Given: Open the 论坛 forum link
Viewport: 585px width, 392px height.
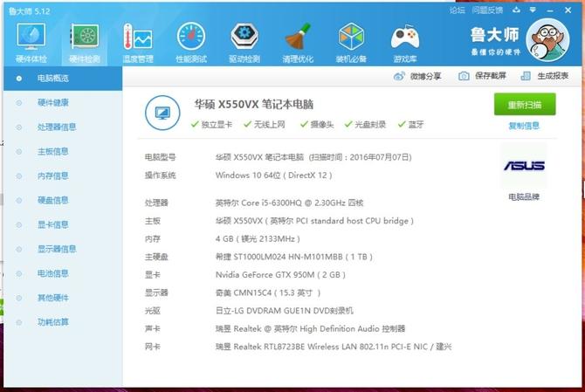Looking at the screenshot, I should 457,10.
